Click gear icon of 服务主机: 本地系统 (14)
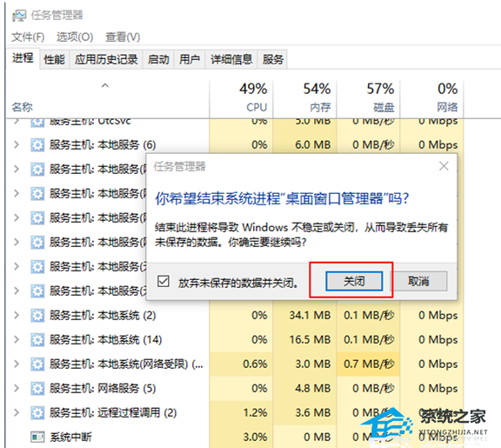 point(37,340)
